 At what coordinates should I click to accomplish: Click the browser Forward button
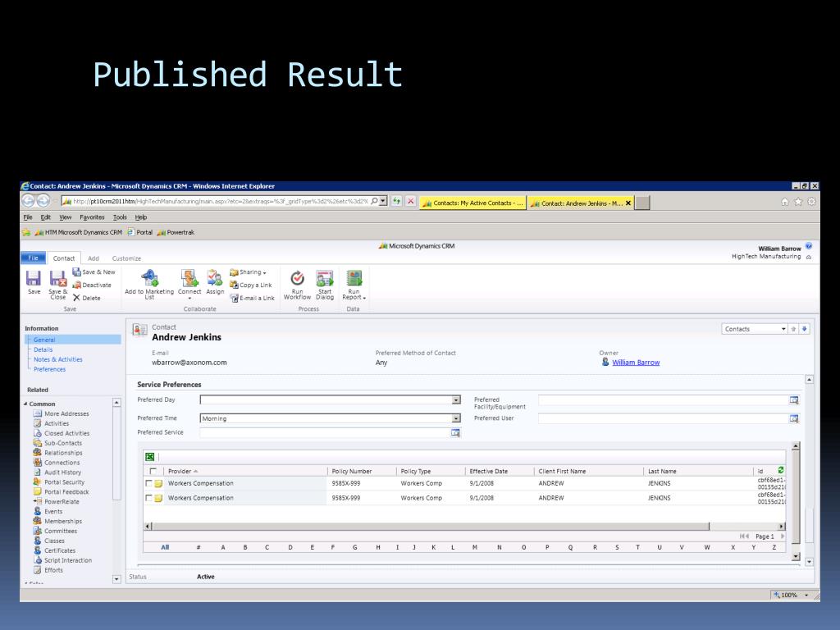[43, 201]
